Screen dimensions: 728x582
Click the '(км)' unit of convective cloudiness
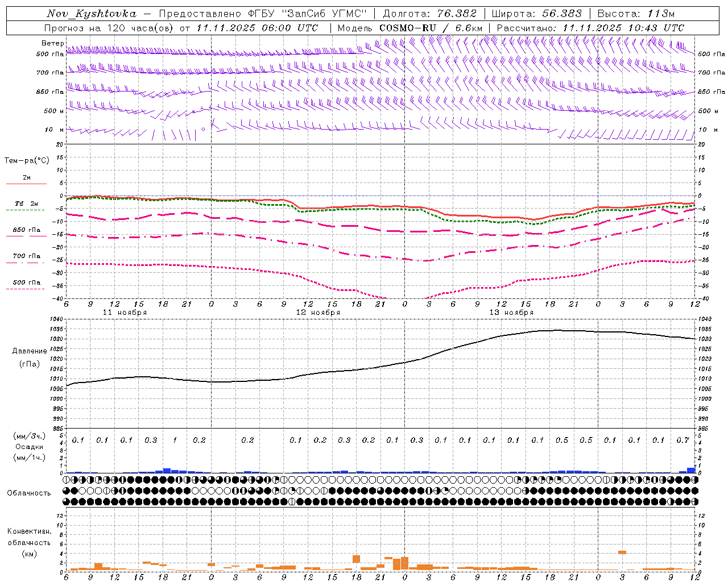[x=30, y=554]
